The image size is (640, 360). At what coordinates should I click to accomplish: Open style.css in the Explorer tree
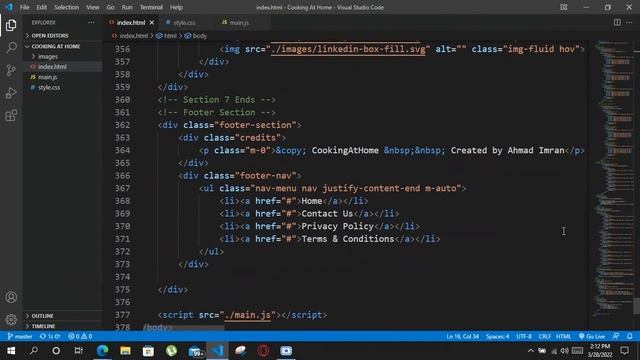pos(49,87)
